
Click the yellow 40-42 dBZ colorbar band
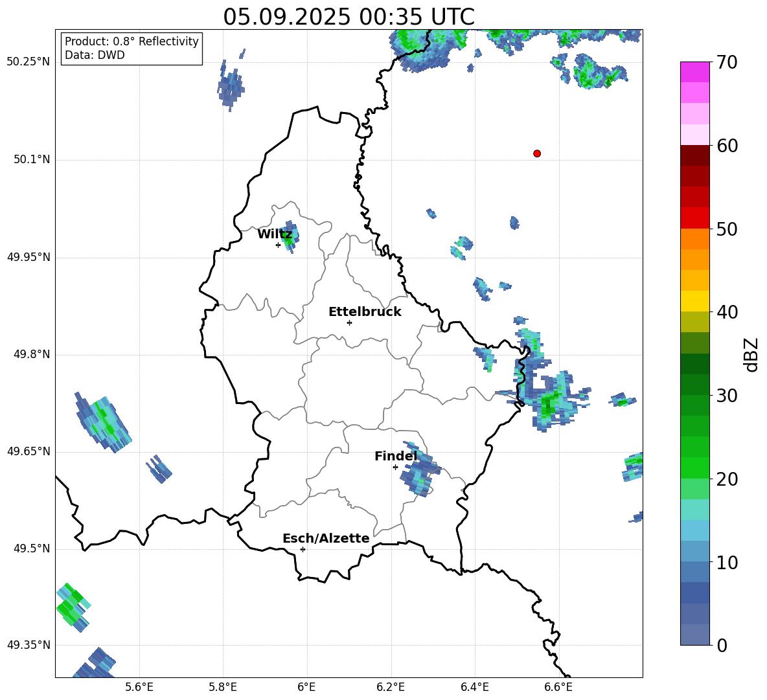click(x=694, y=301)
